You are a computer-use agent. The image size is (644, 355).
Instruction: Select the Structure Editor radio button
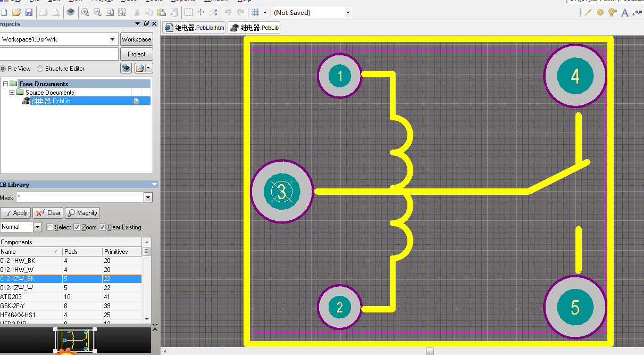(x=40, y=69)
